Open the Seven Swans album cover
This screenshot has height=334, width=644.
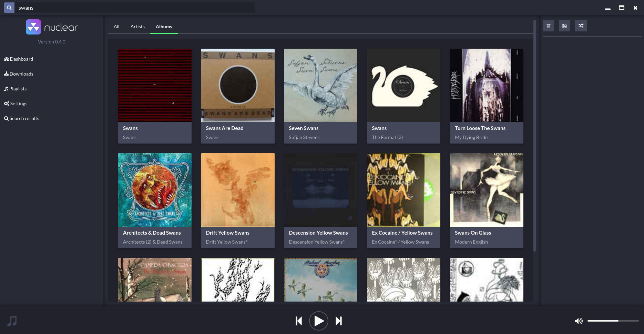(321, 85)
